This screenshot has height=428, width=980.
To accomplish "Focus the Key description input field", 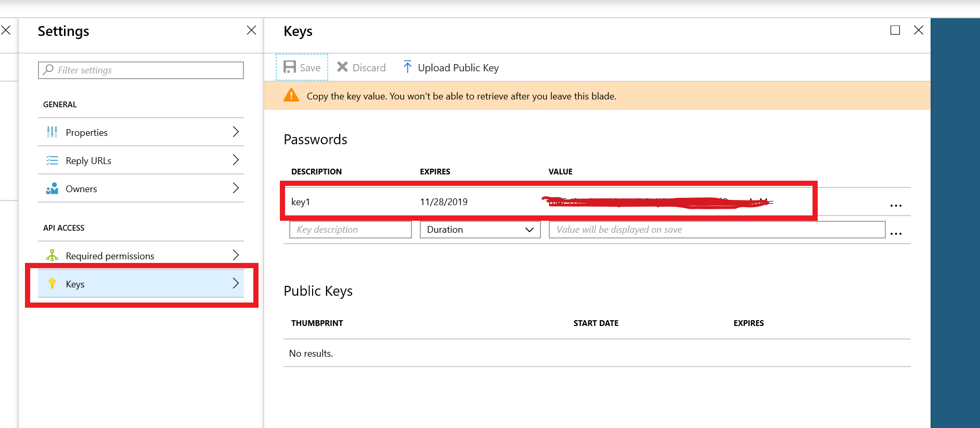I will tap(350, 230).
